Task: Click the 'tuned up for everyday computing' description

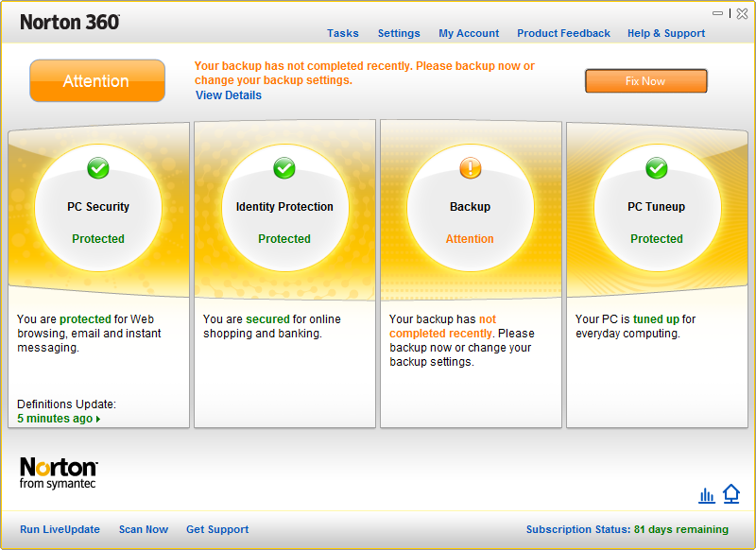Action: (x=635, y=326)
